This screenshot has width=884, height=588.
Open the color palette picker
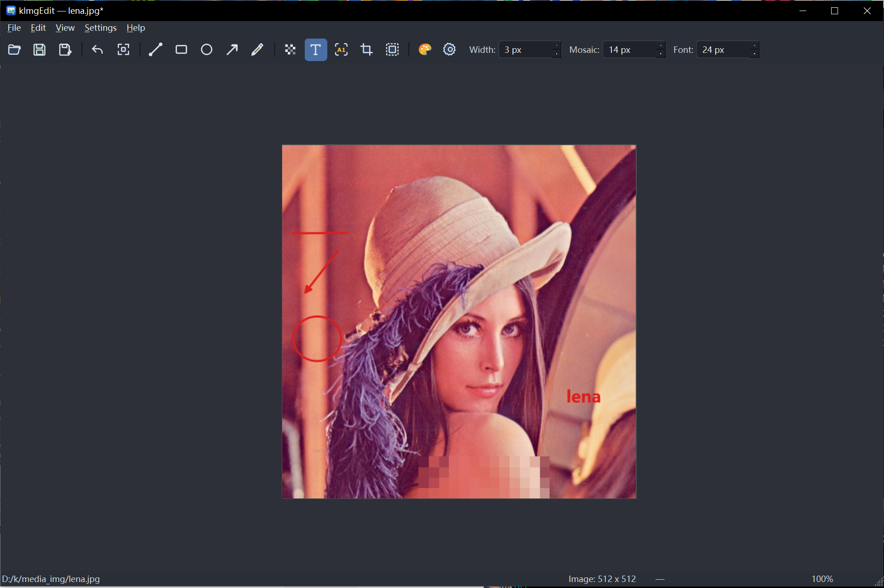(425, 50)
